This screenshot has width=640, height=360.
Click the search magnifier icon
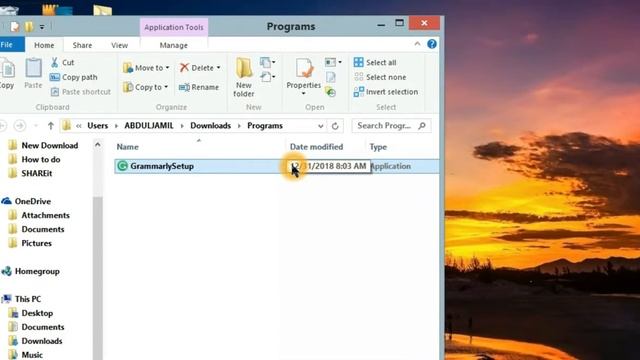tap(422, 126)
